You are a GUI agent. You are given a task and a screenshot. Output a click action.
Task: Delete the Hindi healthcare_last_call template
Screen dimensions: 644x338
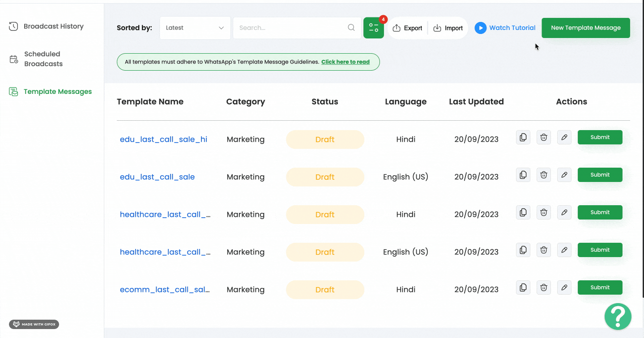(x=544, y=212)
